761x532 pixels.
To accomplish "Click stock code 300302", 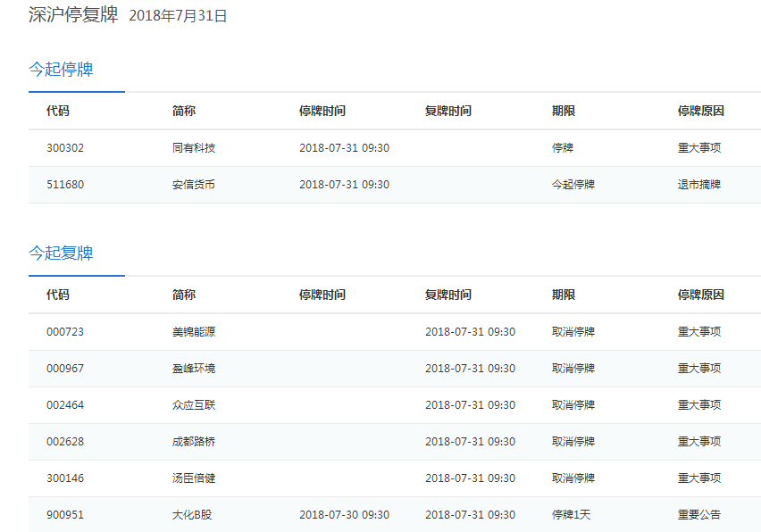I will 65,148.
